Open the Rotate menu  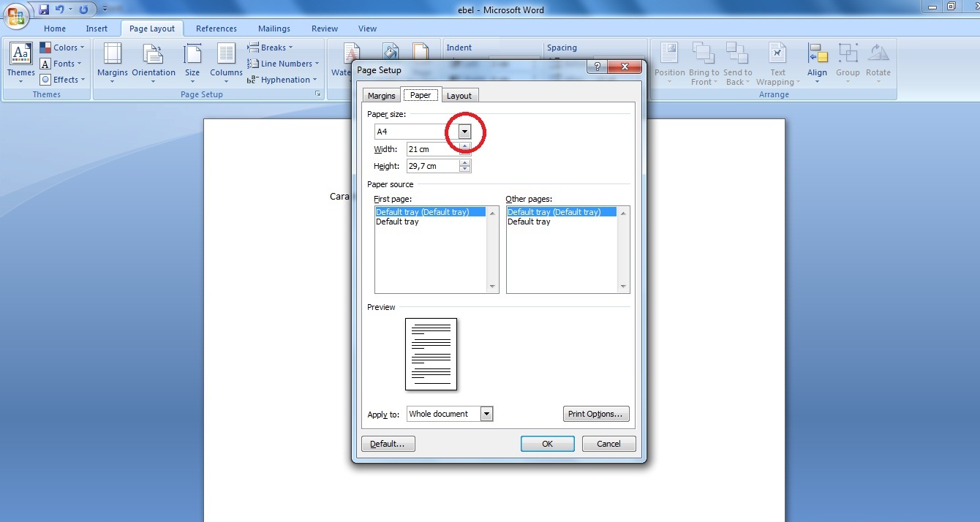(x=878, y=64)
